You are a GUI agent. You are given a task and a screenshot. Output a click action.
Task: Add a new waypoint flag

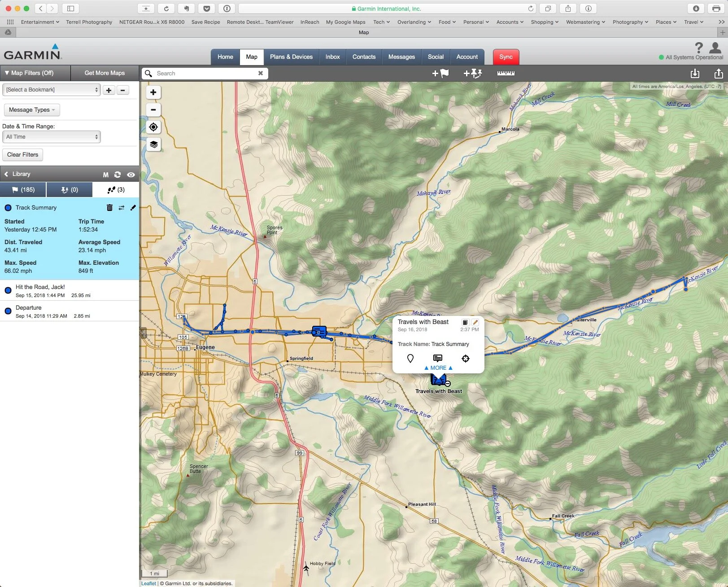pos(440,73)
